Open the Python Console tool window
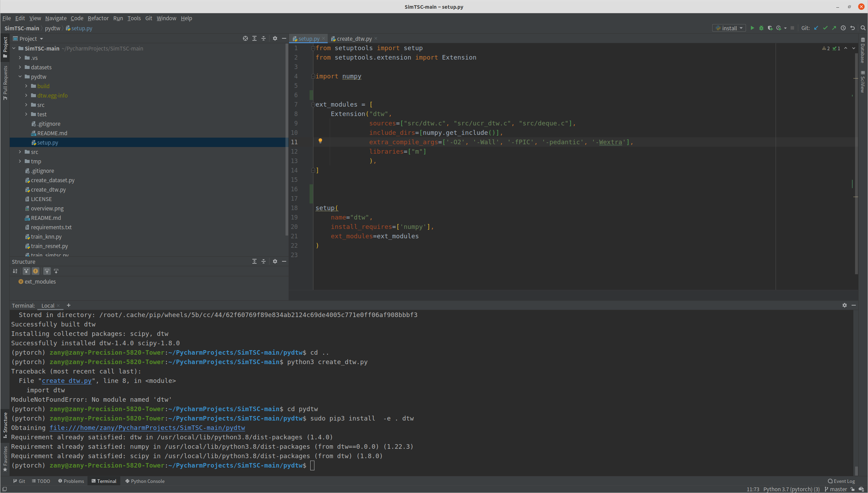The height and width of the screenshot is (493, 868). [x=145, y=481]
